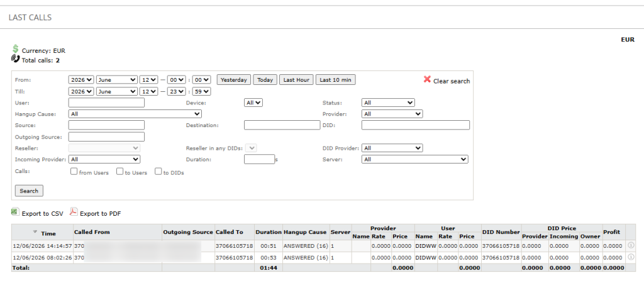Click the Called To column header

229,232
